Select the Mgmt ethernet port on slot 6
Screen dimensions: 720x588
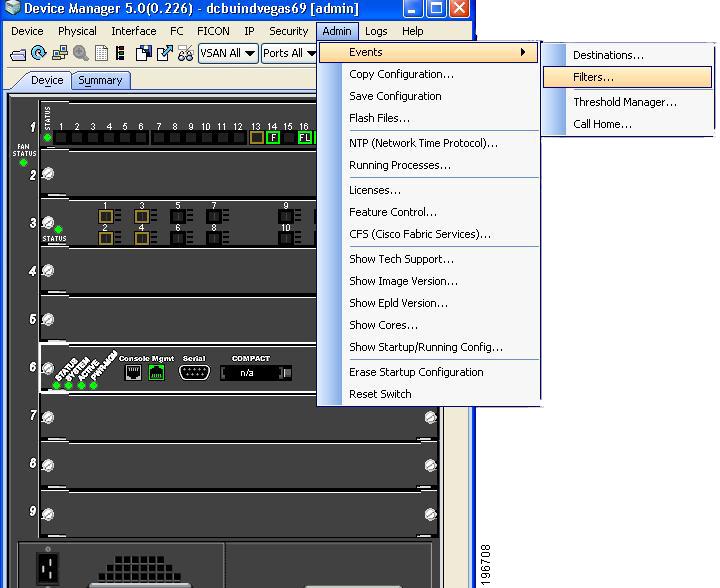tap(155, 373)
